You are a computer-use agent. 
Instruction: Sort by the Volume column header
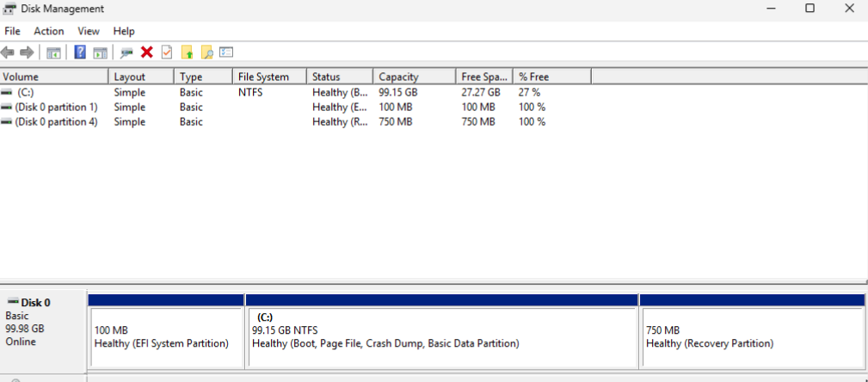point(54,77)
